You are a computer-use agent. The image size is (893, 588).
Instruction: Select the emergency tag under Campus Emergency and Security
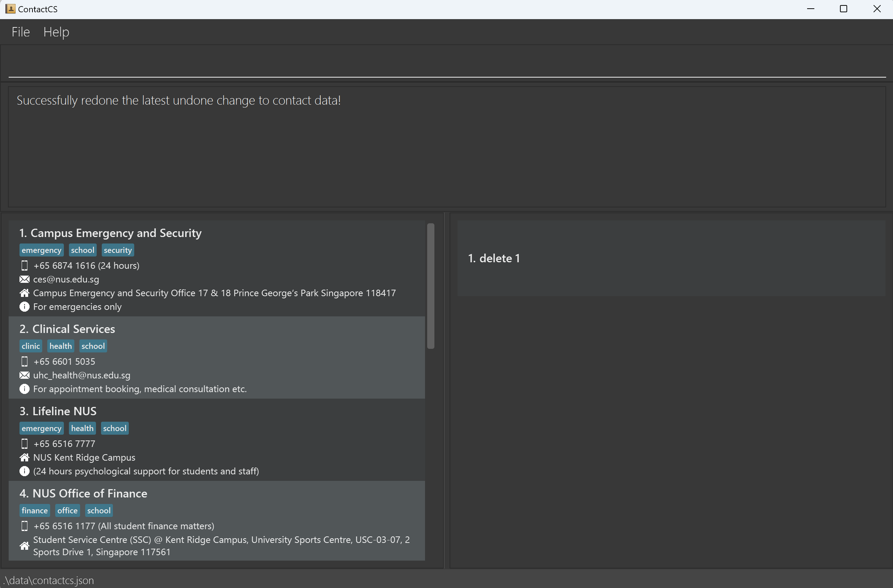point(41,250)
